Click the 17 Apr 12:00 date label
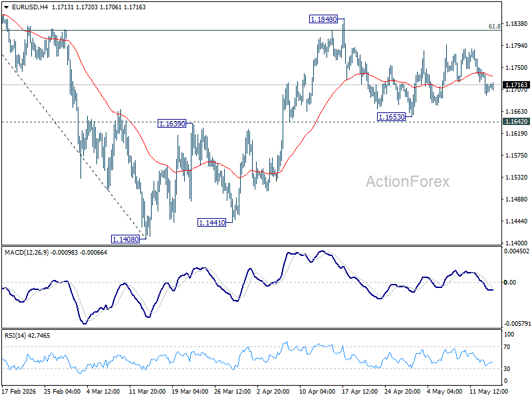Image resolution: width=532 pixels, height=399 pixels. pyautogui.click(x=360, y=392)
